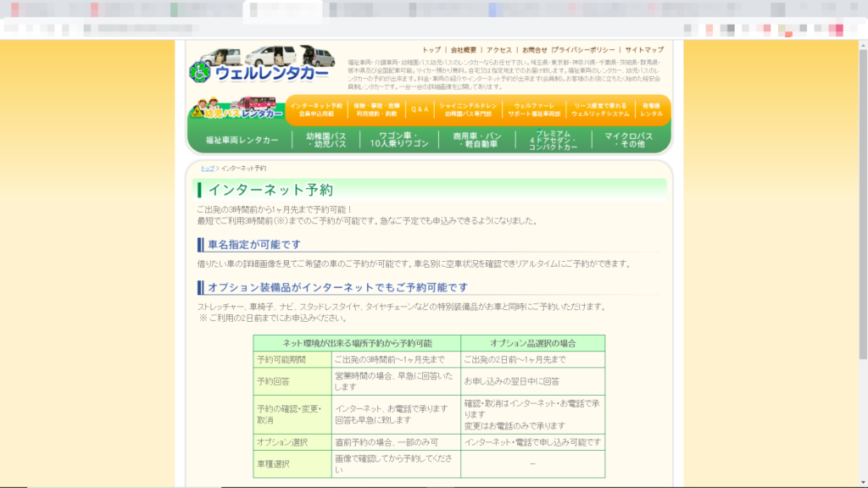868x488 pixels.
Task: Open お問合せ contact page
Action: coord(534,50)
